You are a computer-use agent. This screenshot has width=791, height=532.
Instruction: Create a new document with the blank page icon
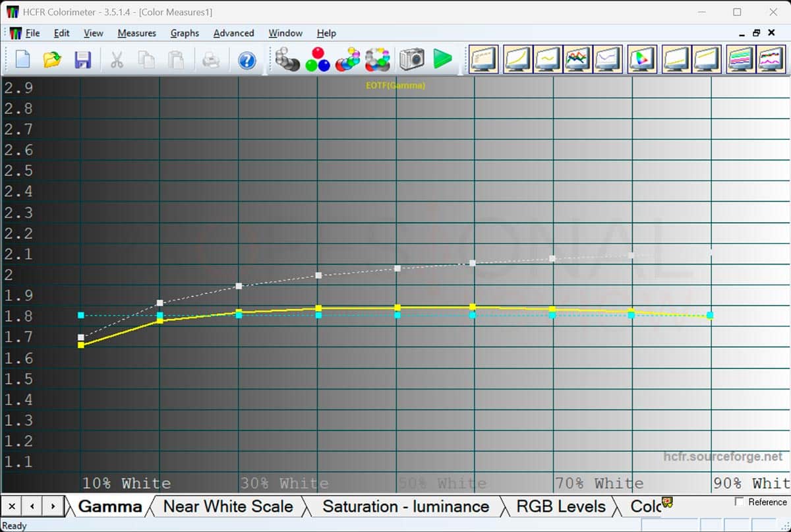[22, 59]
